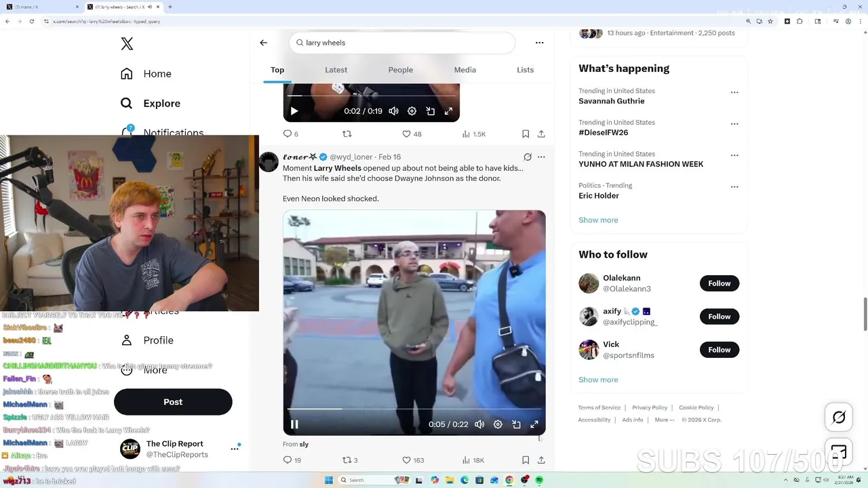868x488 pixels.
Task: Open settings gear on the 0:22 video
Action: coord(498,424)
